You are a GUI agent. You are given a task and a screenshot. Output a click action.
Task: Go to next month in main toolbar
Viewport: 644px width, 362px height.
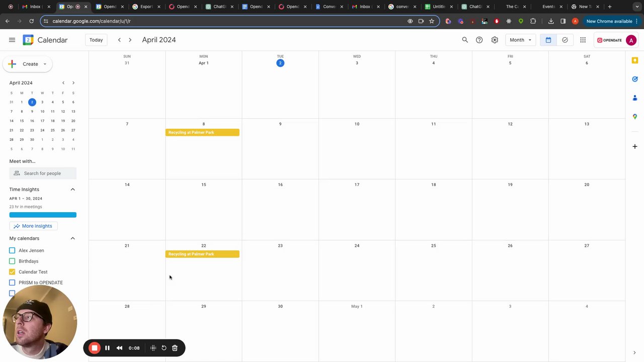pyautogui.click(x=130, y=40)
